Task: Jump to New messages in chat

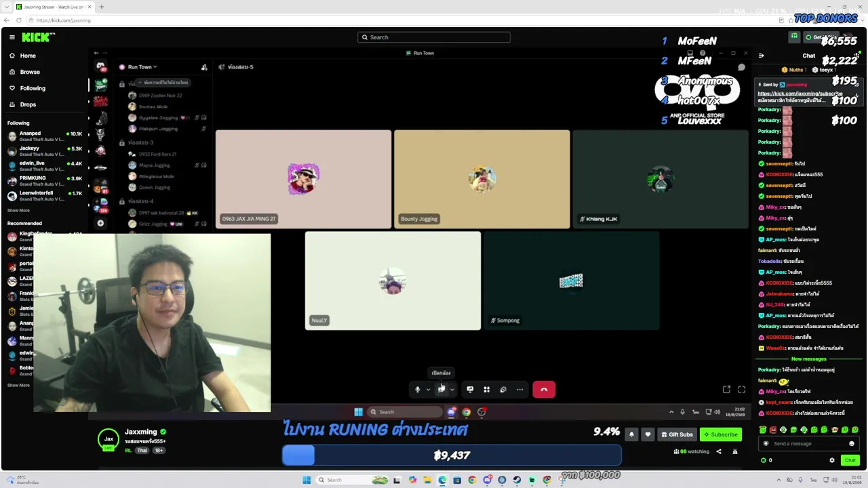Action: pos(808,359)
